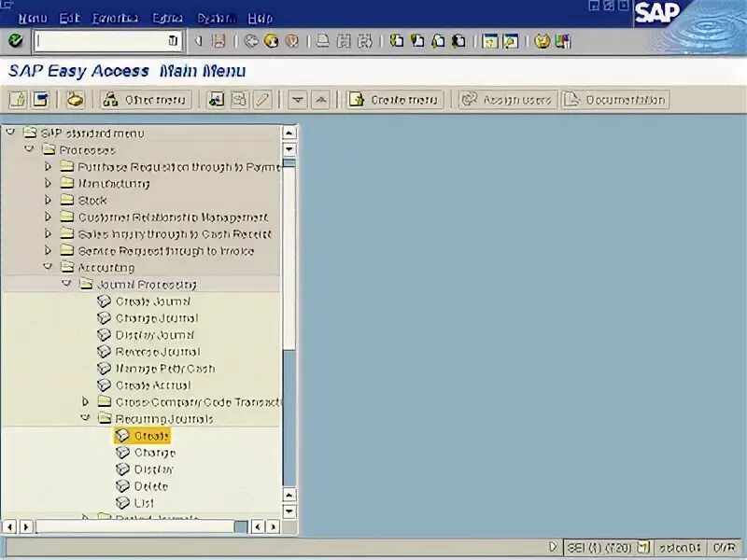The image size is (747, 560).
Task: Expand Purchase Requisition through to Payment folder
Action: 48,166
